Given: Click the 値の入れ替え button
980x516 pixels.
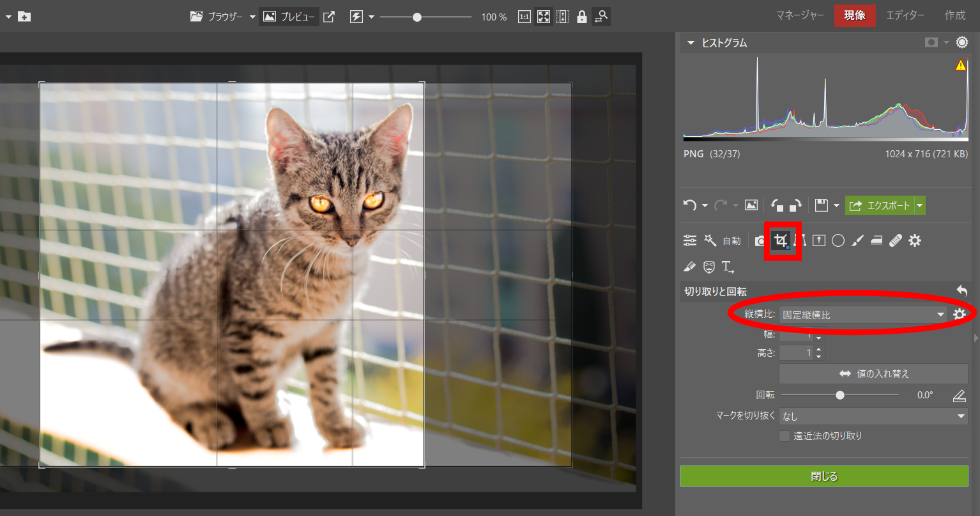Looking at the screenshot, I should click(873, 373).
